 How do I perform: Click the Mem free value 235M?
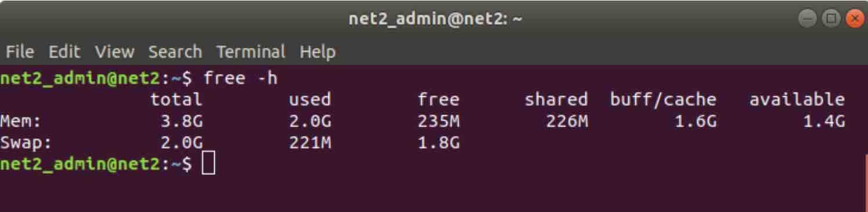tap(439, 121)
